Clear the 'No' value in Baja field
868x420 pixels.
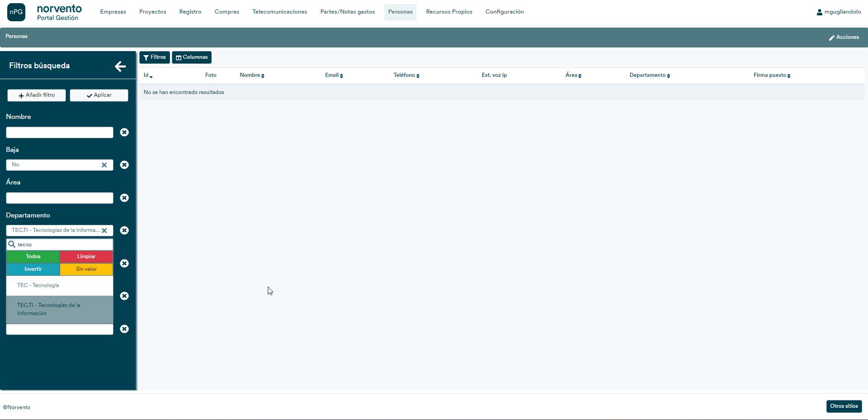point(104,165)
